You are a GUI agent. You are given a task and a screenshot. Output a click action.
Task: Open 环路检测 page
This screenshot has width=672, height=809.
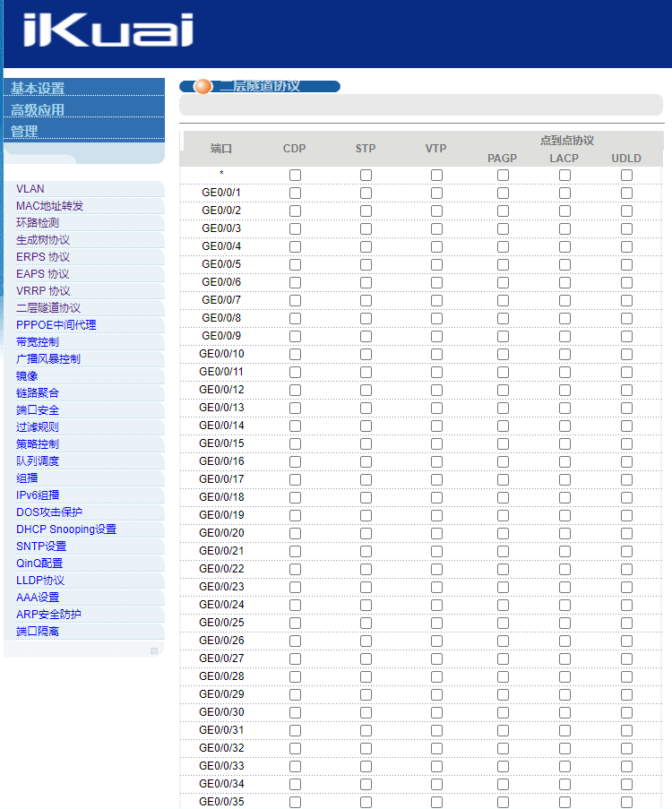tap(38, 223)
